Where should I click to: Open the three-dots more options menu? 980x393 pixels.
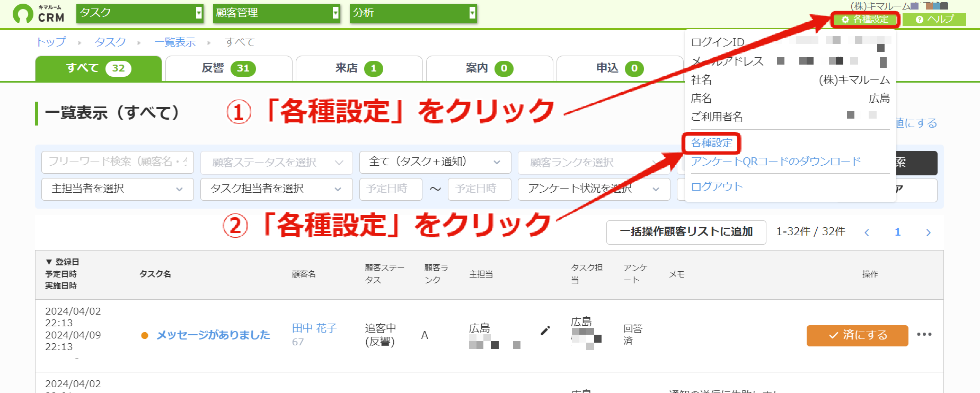pos(924,334)
